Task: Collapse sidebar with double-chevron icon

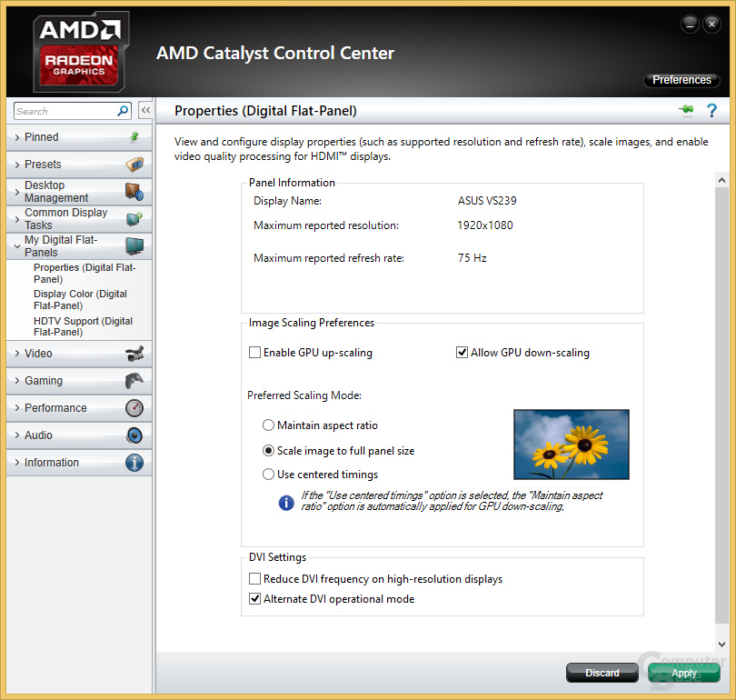Action: click(144, 111)
